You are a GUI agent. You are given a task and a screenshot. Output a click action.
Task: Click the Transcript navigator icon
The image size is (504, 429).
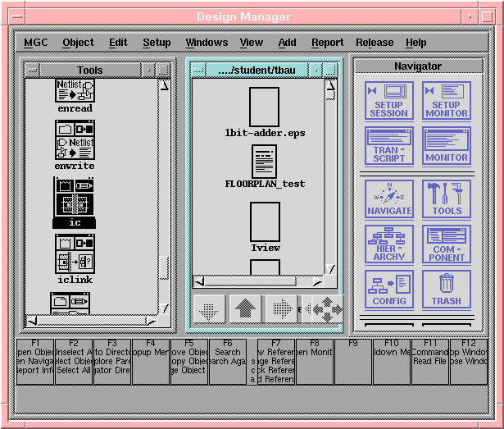388,145
